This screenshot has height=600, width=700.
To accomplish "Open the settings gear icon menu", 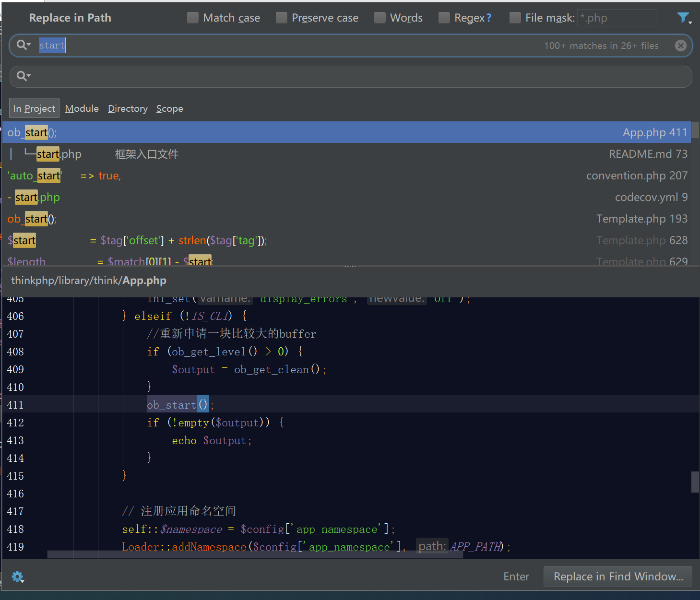I will coord(17,576).
